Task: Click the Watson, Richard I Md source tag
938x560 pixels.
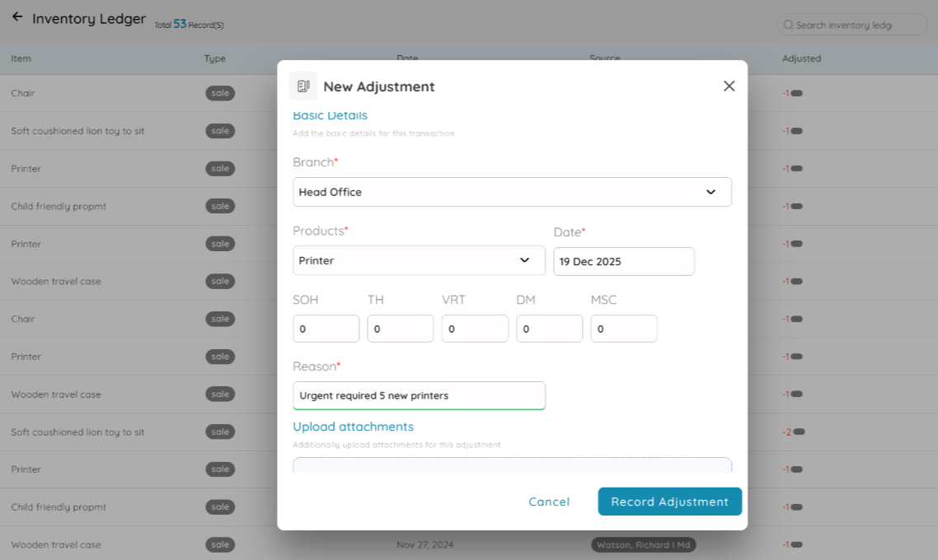Action: pyautogui.click(x=644, y=545)
